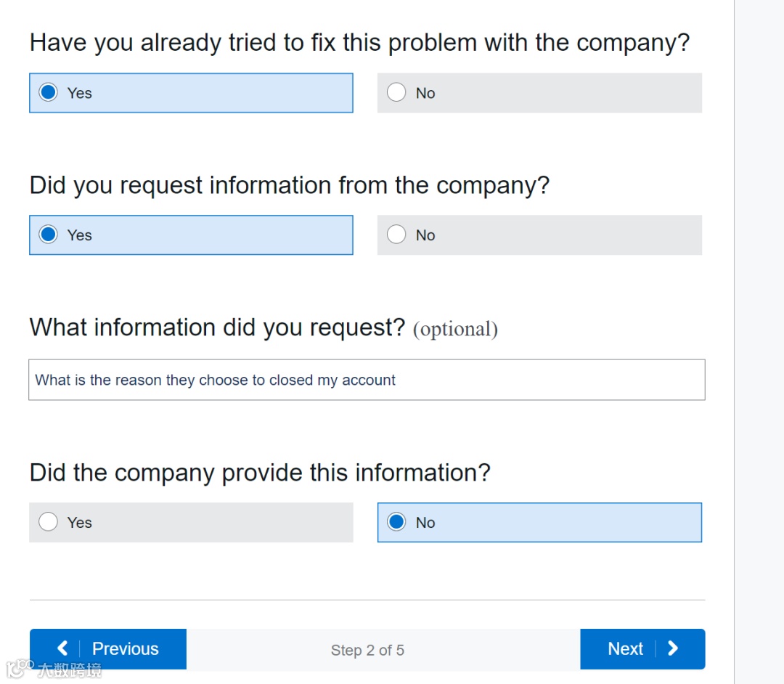Proceed using the Next button
784x684 pixels.
(x=642, y=648)
